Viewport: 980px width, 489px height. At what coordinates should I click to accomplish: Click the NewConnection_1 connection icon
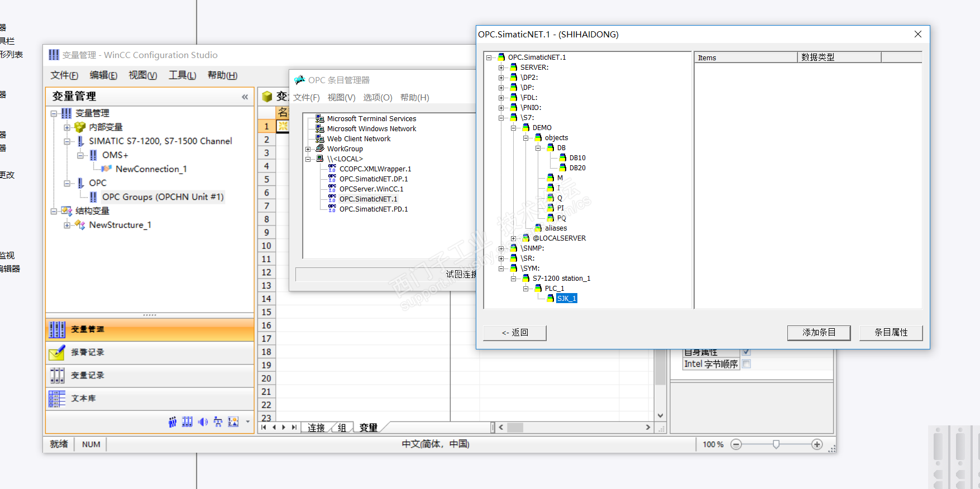click(x=107, y=169)
